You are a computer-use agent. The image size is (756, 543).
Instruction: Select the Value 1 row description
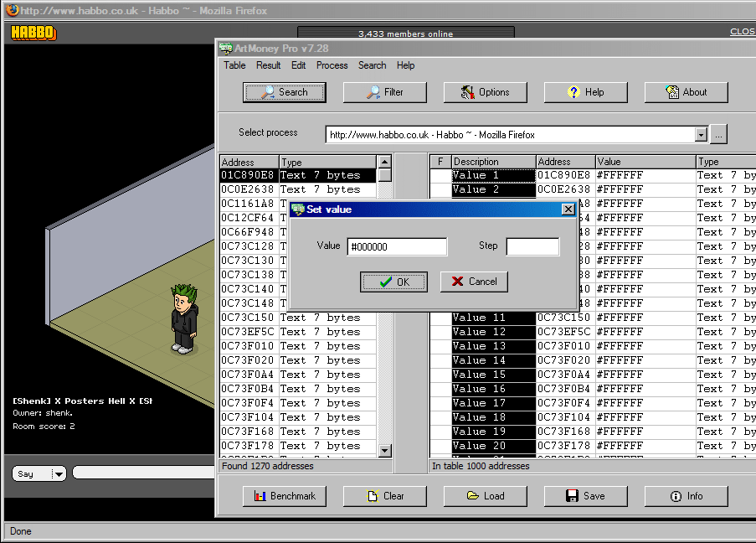point(494,175)
